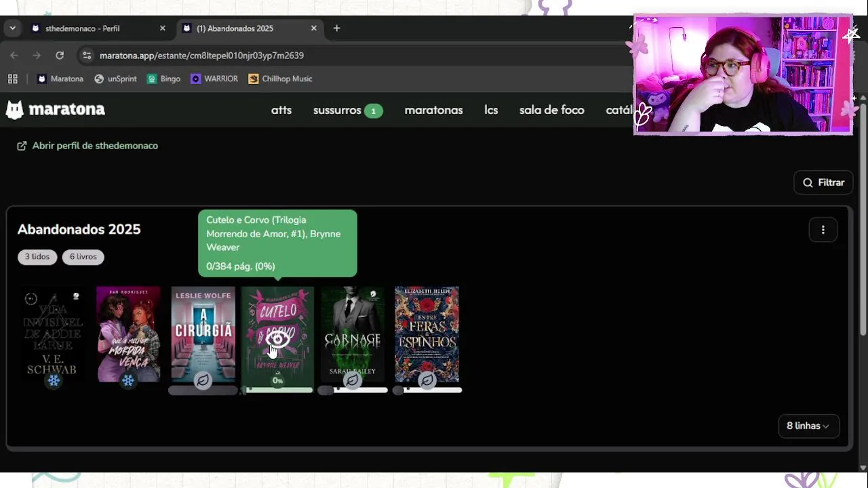The image size is (868, 488).
Task: Click the sussurros notification badge 1
Action: [373, 110]
